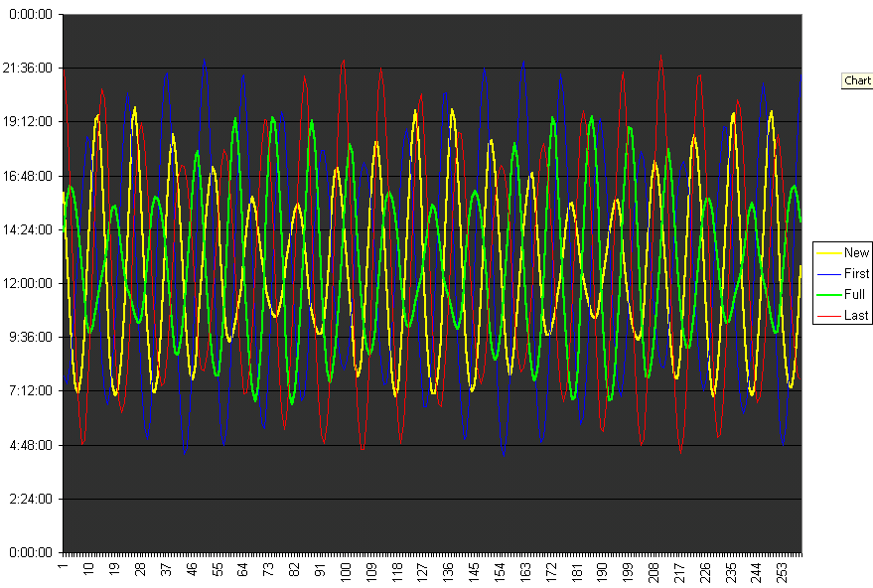Screen dimensions: 873x588
Task: Click the Chart tooltip label
Action: click(857, 80)
